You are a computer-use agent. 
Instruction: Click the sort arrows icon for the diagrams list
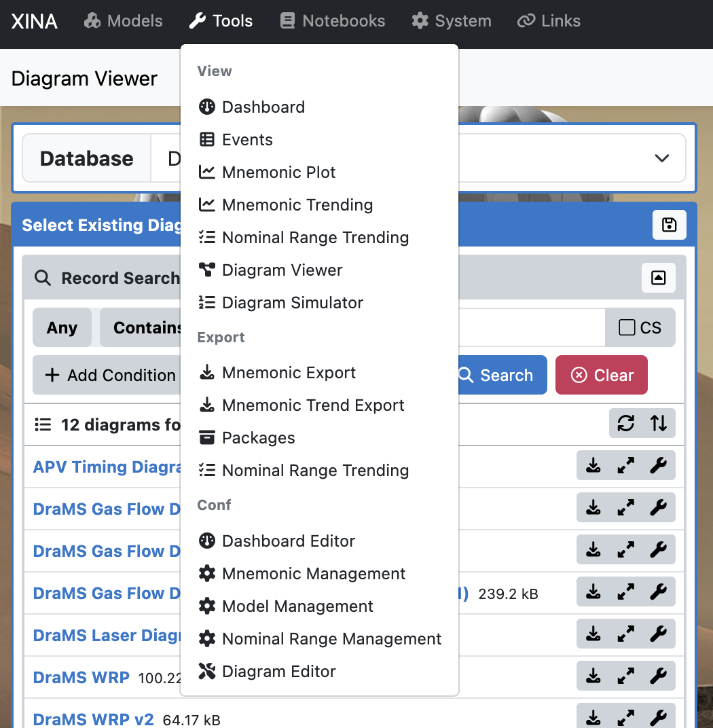(658, 423)
